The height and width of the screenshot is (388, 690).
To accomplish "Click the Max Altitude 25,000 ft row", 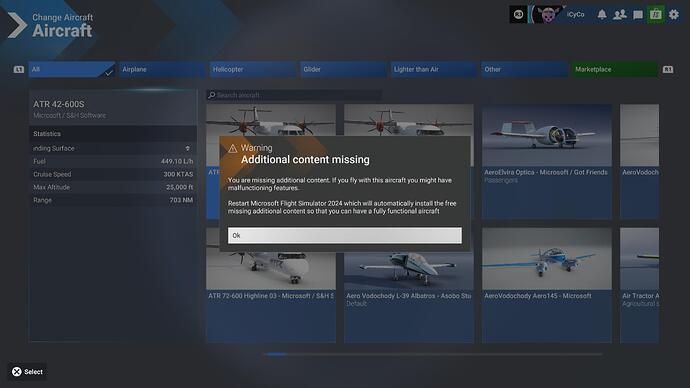I will click(x=113, y=187).
